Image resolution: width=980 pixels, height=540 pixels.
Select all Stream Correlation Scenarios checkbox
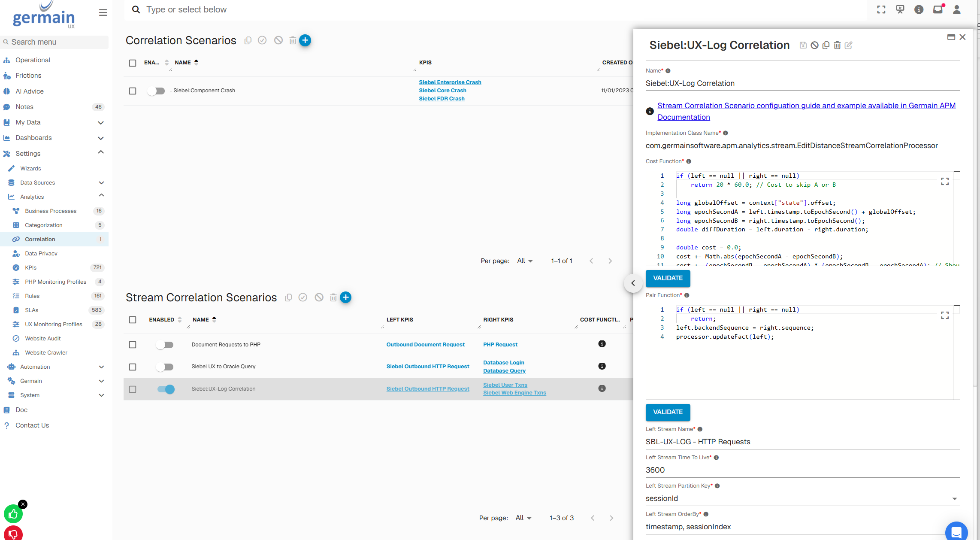133,320
